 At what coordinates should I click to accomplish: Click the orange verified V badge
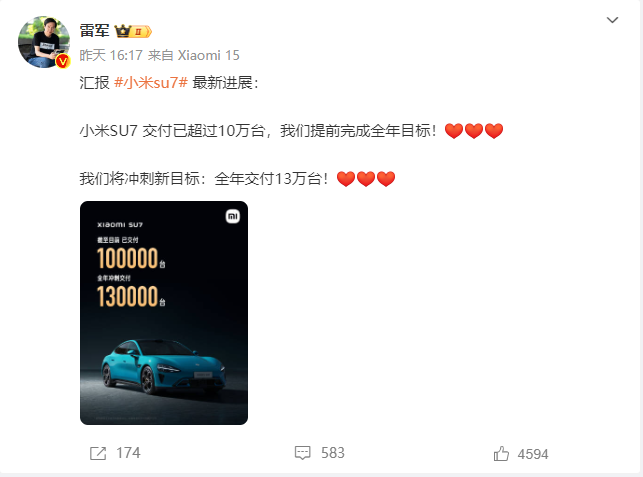[x=63, y=62]
